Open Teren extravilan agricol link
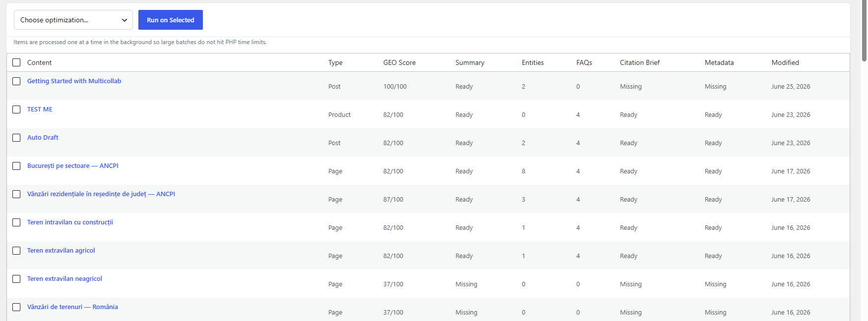 [x=61, y=251]
